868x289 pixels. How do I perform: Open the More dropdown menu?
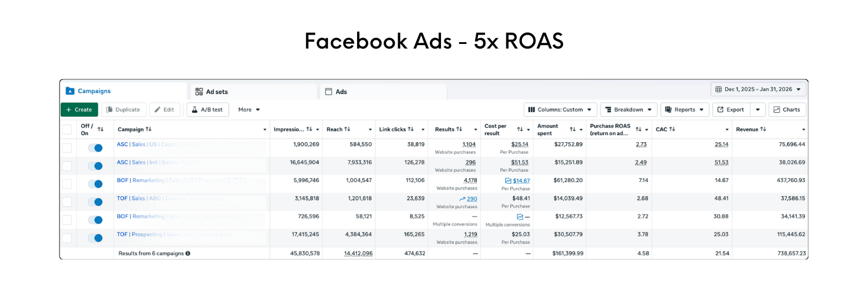tap(249, 109)
